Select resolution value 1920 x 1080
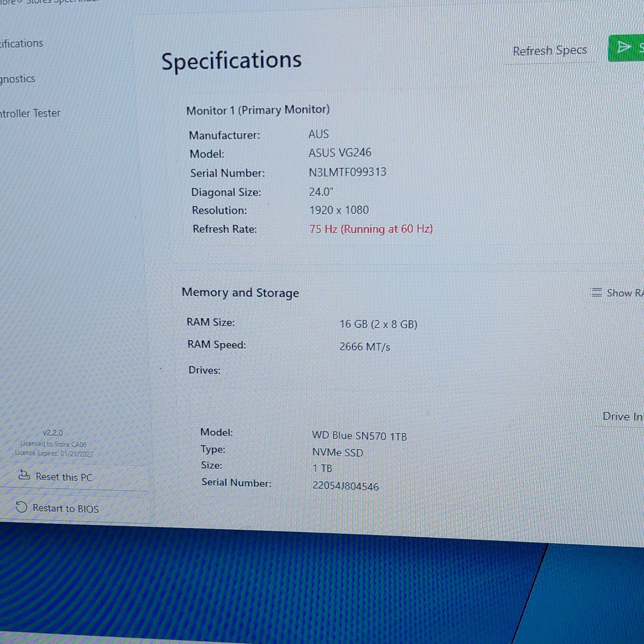Viewport: 644px width, 644px height. (339, 210)
